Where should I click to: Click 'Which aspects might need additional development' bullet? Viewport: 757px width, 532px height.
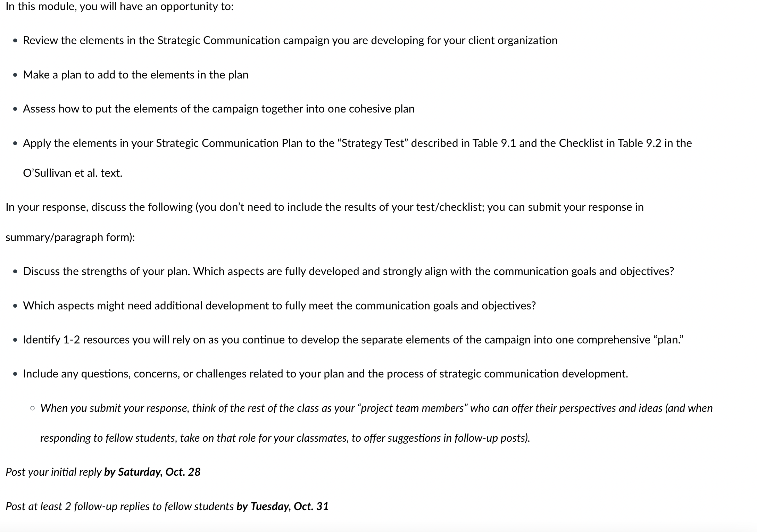pos(279,306)
